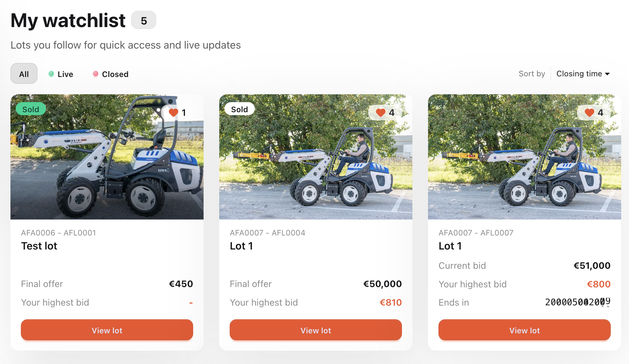Image resolution: width=629 pixels, height=364 pixels.
Task: Click the sort dropdown caret arrow
Action: [607, 74]
